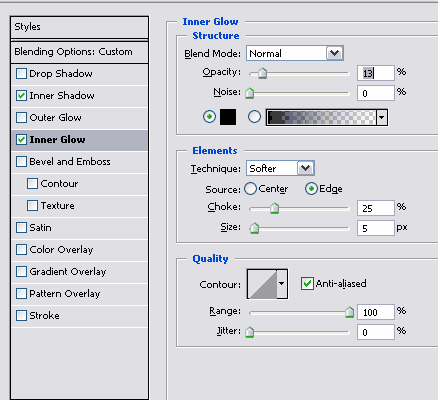Click the gradient preview bar
This screenshot has width=438, height=400.
point(322,117)
